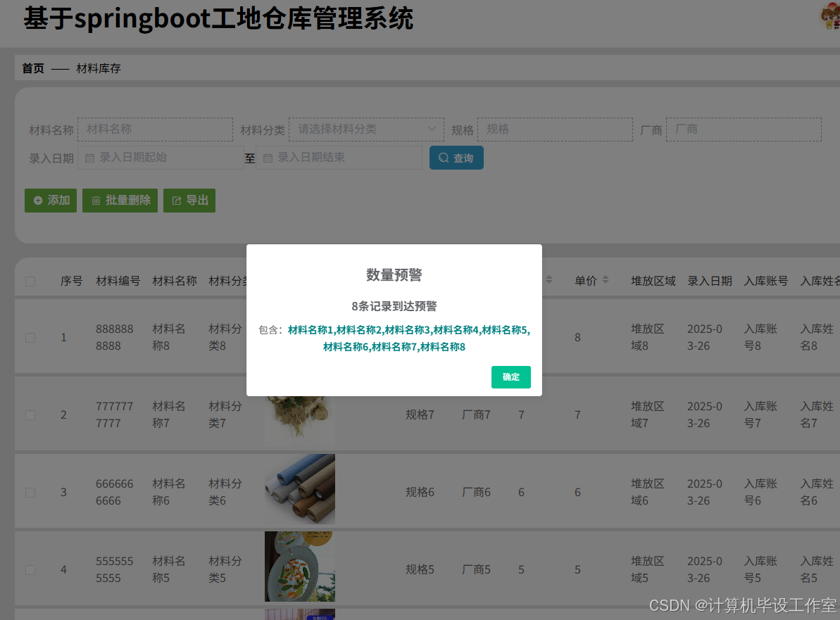Check the checkbox for row 3
This screenshot has width=840, height=620.
30,493
